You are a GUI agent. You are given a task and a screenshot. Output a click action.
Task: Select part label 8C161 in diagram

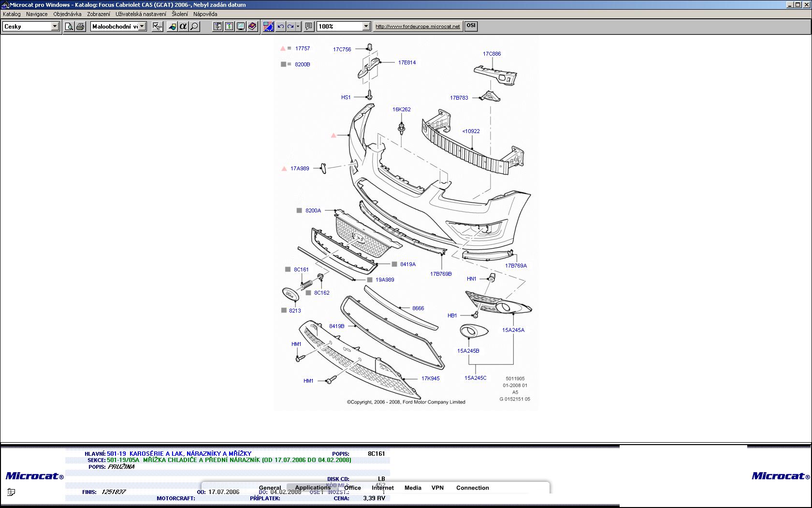301,269
